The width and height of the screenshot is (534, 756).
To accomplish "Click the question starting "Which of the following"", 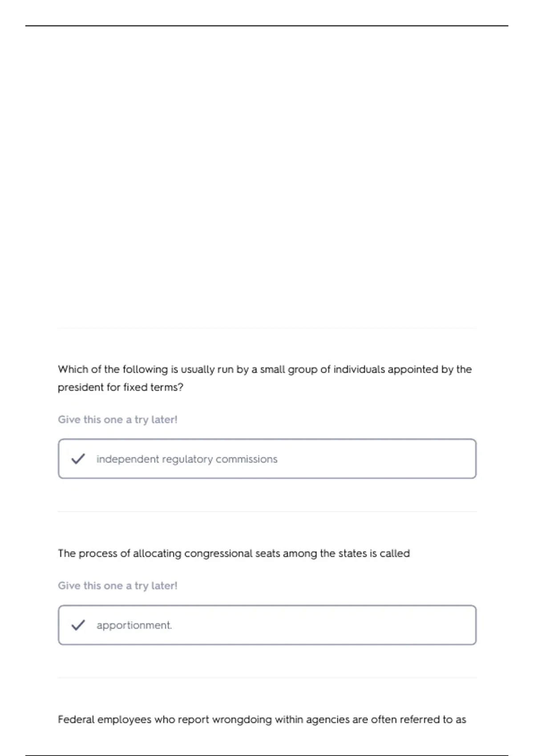I will pos(264,370).
